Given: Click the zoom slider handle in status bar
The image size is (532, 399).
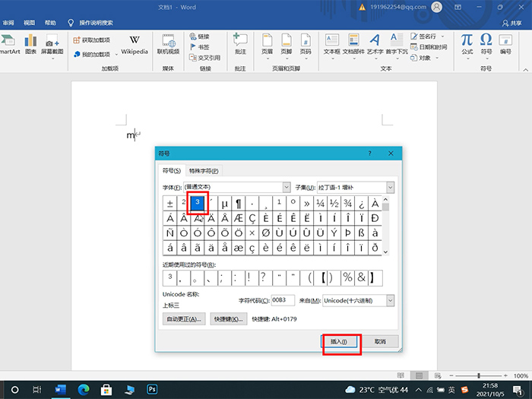Looking at the screenshot, I should pos(479,375).
